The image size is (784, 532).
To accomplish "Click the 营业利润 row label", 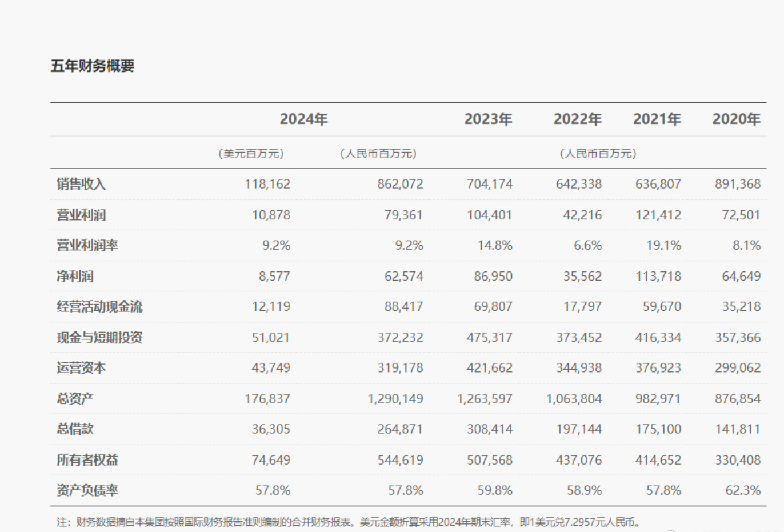I will pos(81,215).
